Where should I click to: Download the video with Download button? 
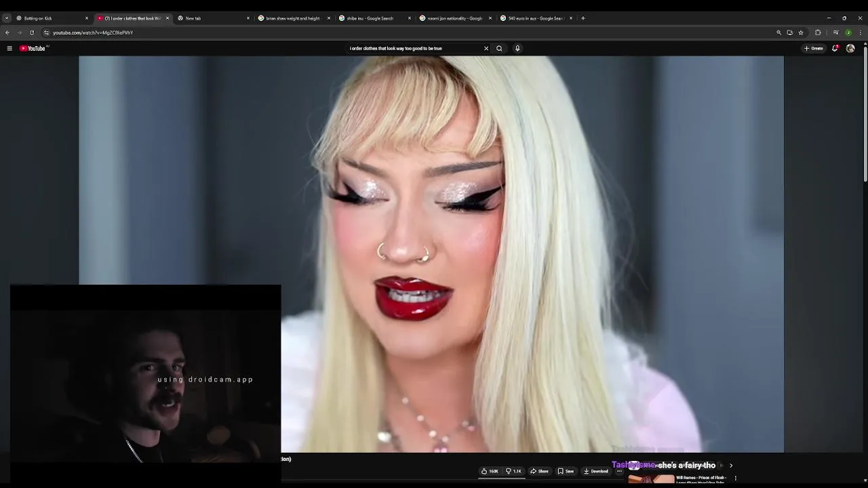pos(595,471)
